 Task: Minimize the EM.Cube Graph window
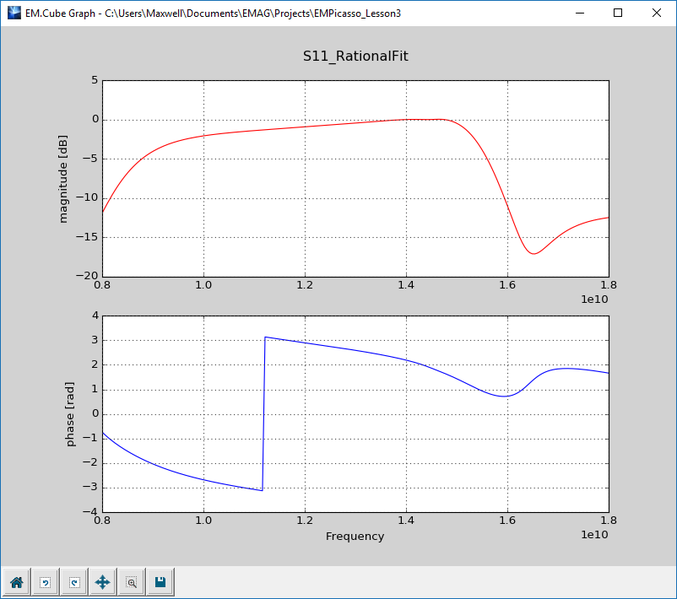[580, 13]
